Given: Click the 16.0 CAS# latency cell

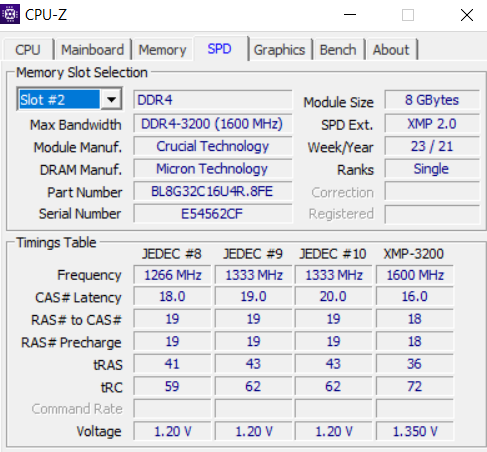Looking at the screenshot, I should click(x=415, y=296).
